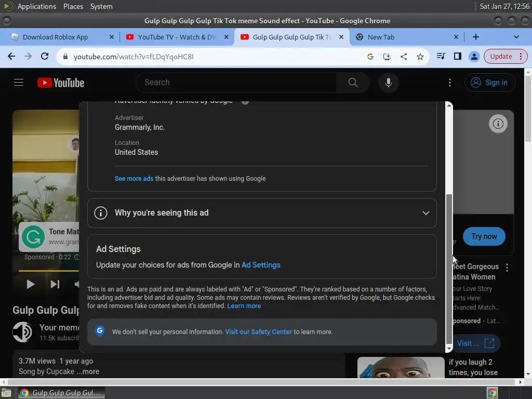
Task: Close the New Tab tab
Action: pos(456,37)
